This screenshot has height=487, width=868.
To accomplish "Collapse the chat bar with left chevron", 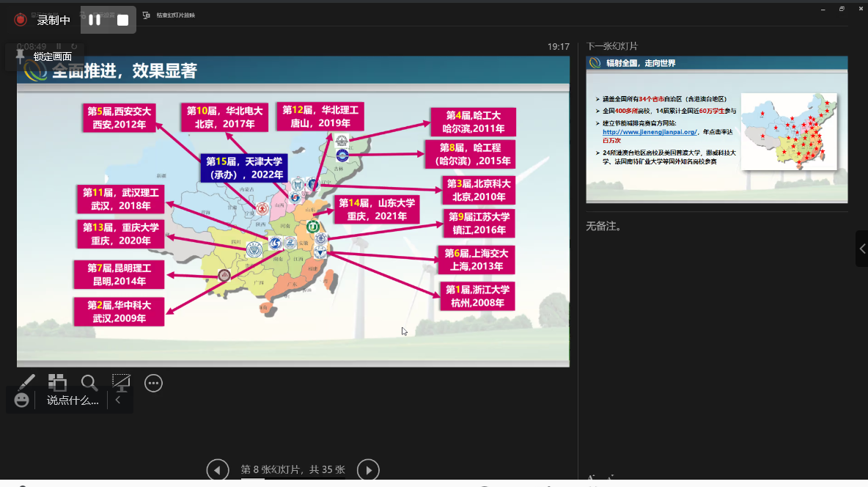I will coord(118,400).
